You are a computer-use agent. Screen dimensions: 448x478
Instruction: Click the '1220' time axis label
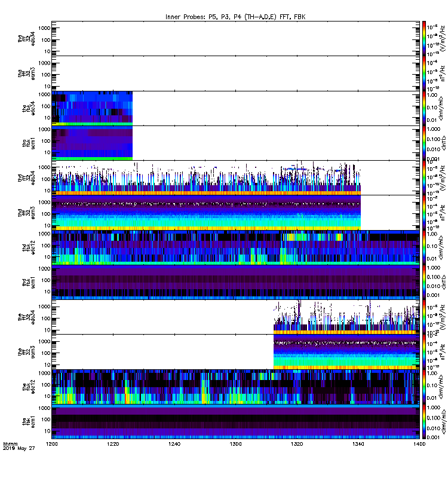[113, 444]
